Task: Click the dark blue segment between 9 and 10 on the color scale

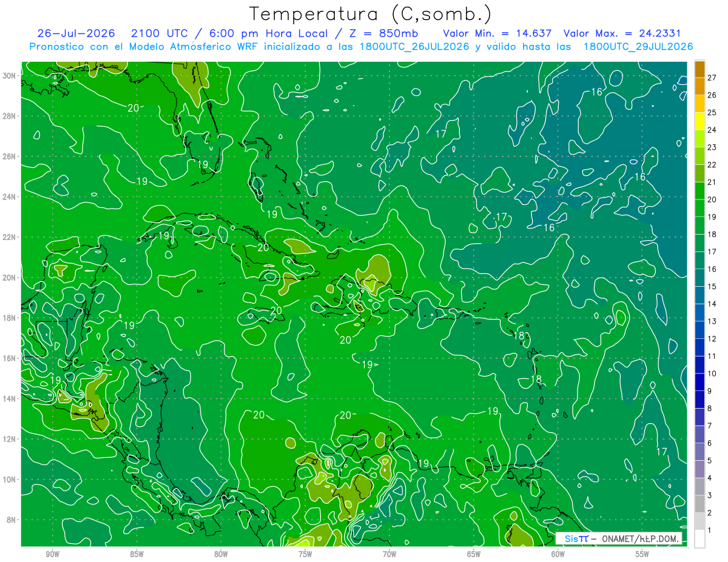Action: pos(699,383)
